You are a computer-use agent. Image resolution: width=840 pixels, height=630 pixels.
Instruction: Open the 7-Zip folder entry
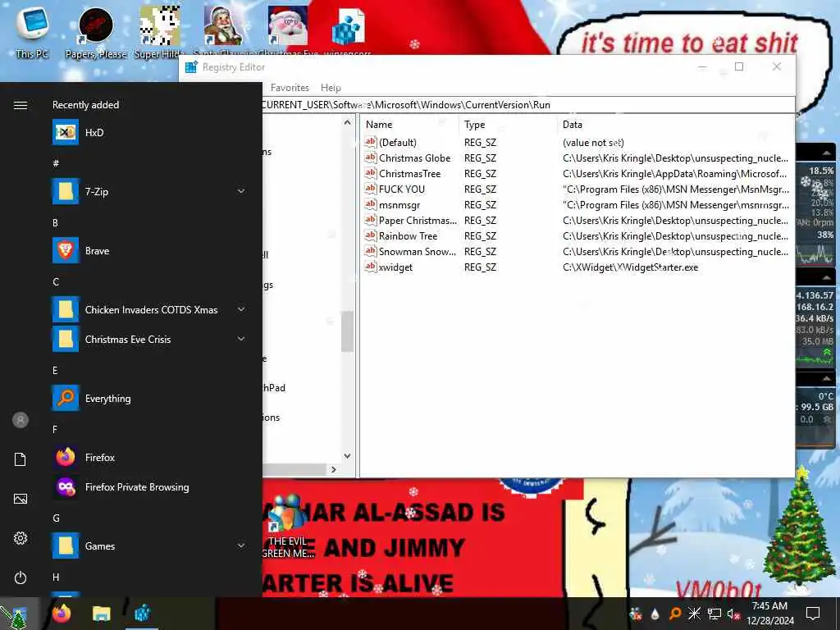tap(150, 191)
